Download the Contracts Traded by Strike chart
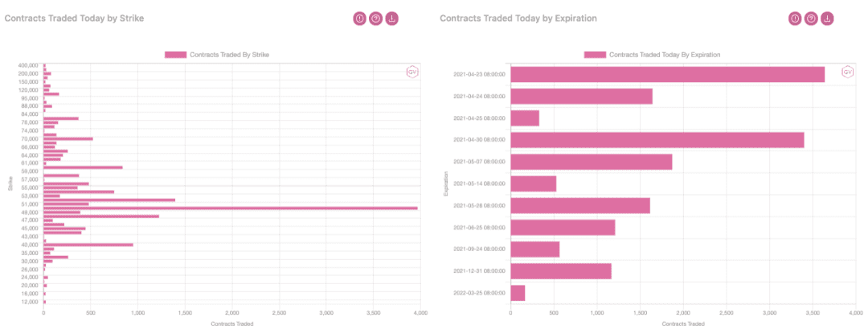This screenshot has height=334, width=868. point(392,19)
